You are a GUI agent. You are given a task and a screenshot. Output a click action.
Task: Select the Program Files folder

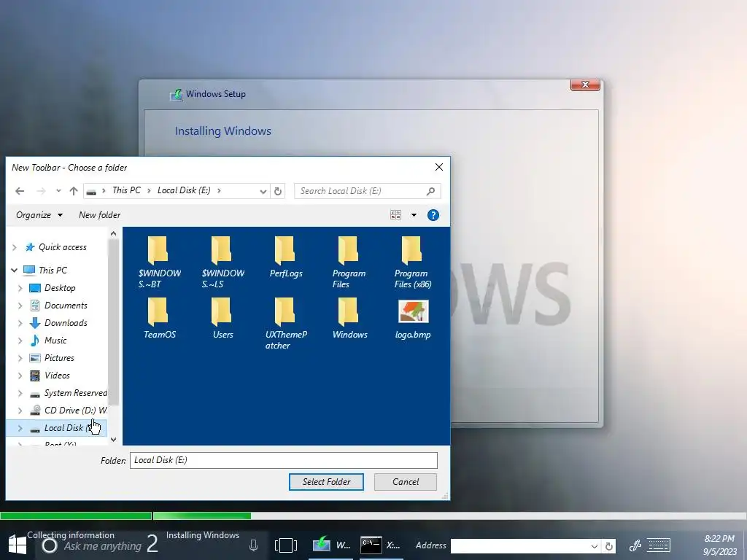349,262
